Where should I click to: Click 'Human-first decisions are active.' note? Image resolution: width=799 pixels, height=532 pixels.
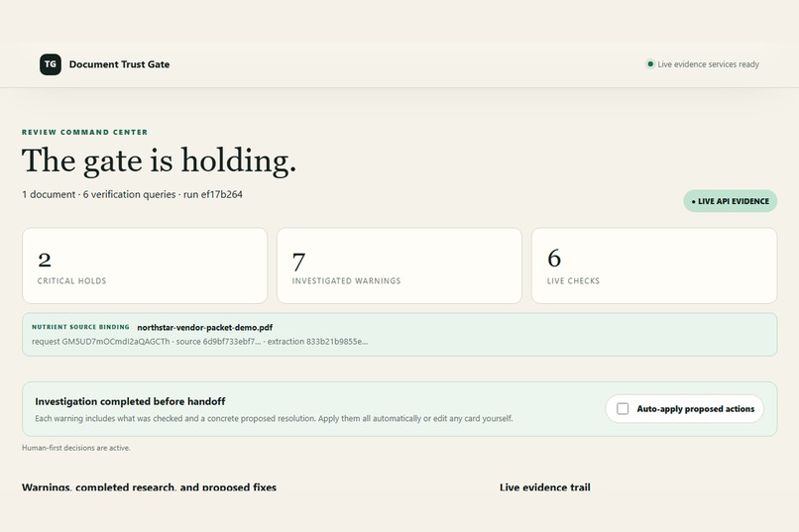[76, 448]
